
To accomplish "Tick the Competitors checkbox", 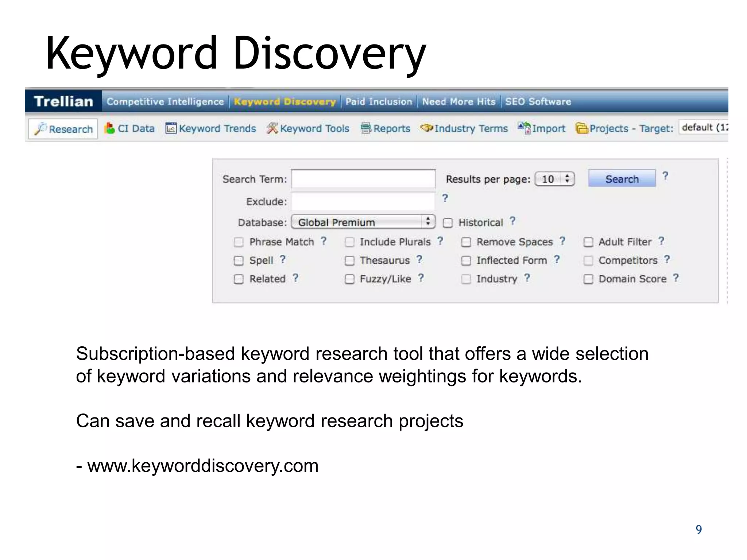I will [x=588, y=261].
